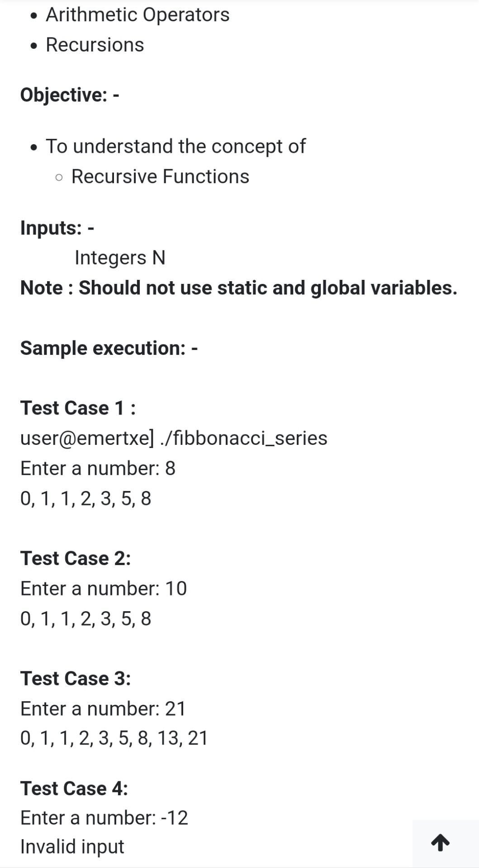Click the 'Enter a number: 8' line
Screen dimensions: 479x868
[98, 468]
